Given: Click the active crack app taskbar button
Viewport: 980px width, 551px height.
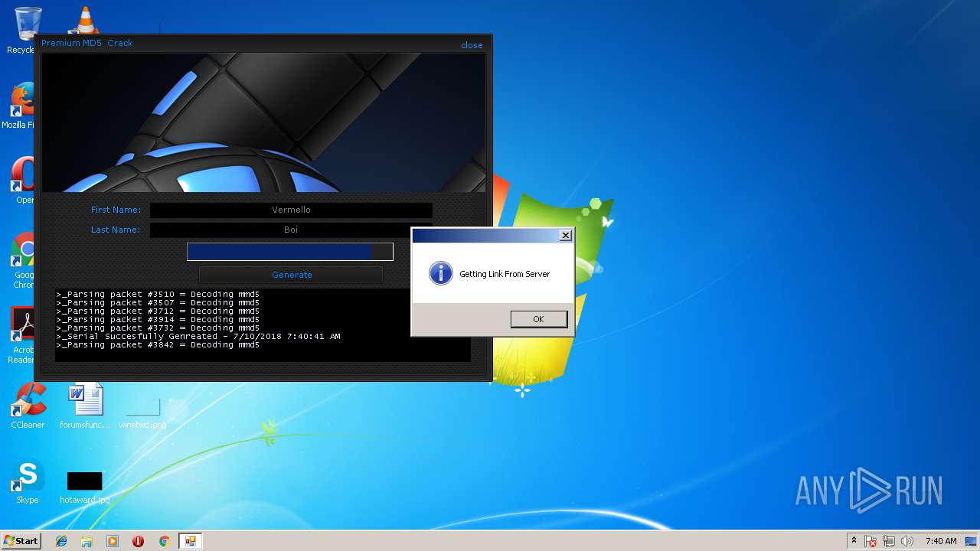Looking at the screenshot, I should [x=190, y=541].
